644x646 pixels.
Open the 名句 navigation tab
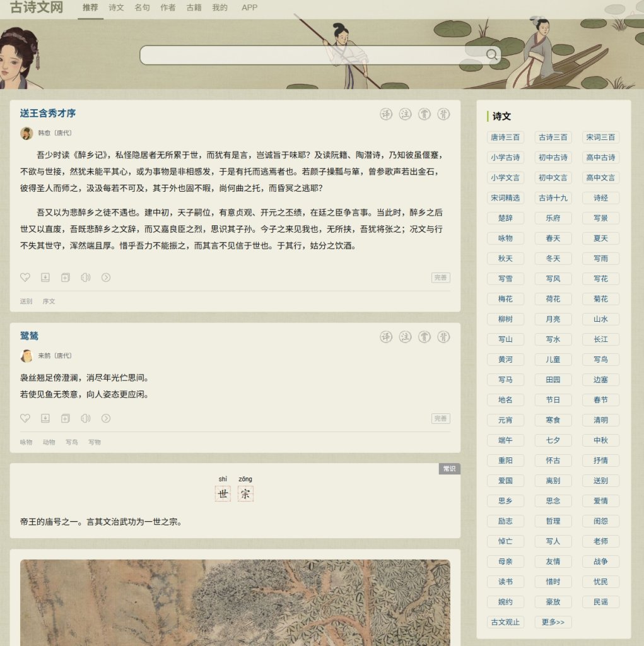(x=142, y=8)
